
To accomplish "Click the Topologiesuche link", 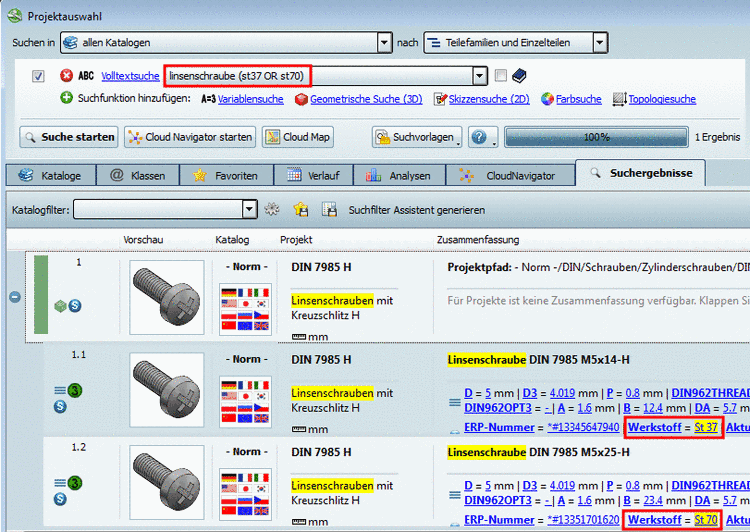I will pyautogui.click(x=662, y=99).
